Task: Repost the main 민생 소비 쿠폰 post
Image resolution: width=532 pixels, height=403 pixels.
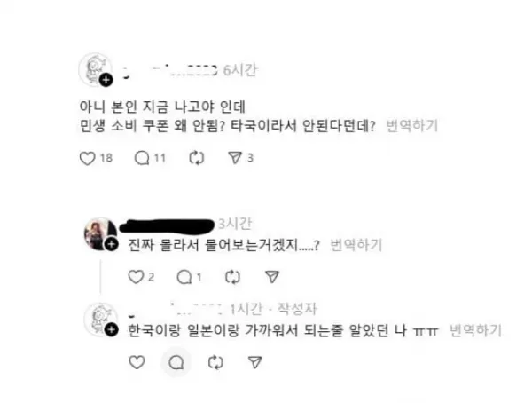Action: coord(197,158)
